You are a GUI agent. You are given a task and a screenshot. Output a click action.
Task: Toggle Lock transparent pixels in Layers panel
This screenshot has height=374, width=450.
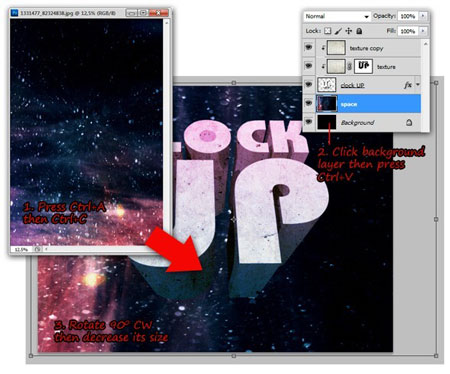tap(328, 31)
